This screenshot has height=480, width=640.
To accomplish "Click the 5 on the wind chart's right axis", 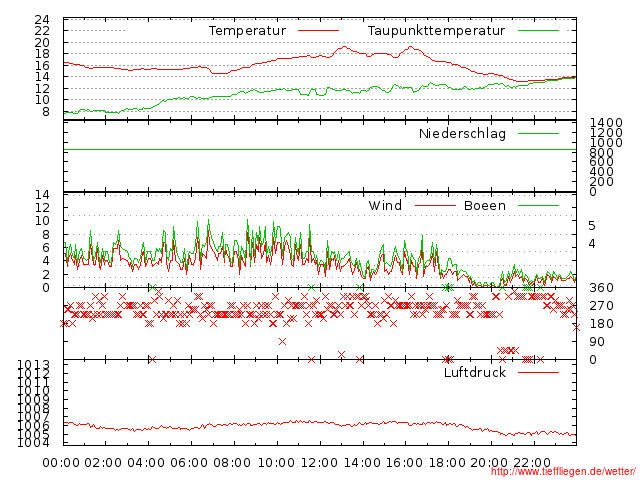I will pyautogui.click(x=592, y=226).
